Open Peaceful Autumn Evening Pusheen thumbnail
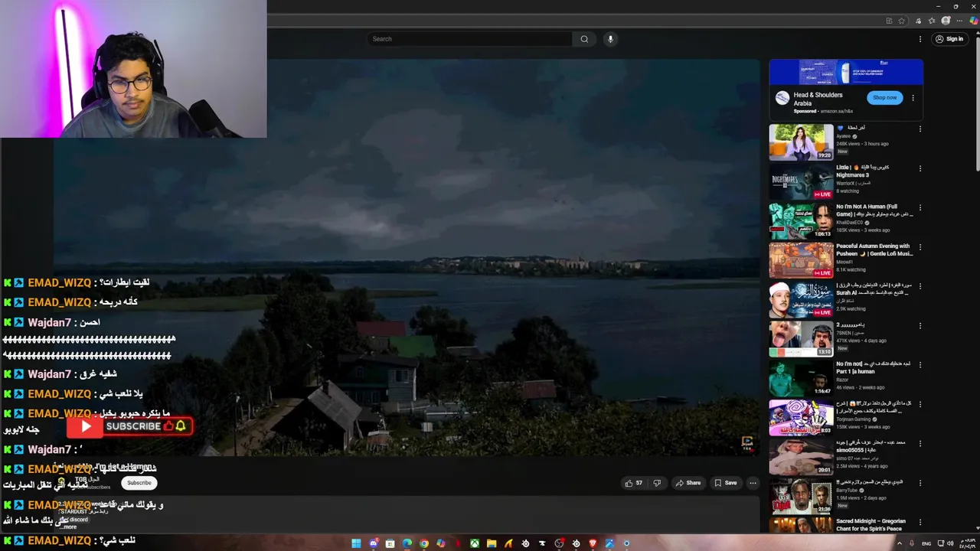Screen dimensions: 980x551 [801, 260]
